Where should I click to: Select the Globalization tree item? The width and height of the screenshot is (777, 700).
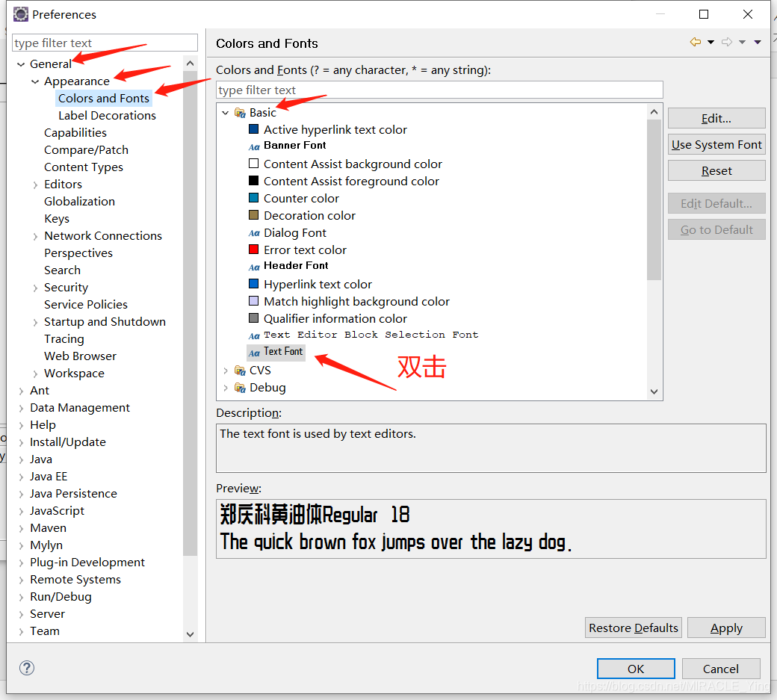79,202
